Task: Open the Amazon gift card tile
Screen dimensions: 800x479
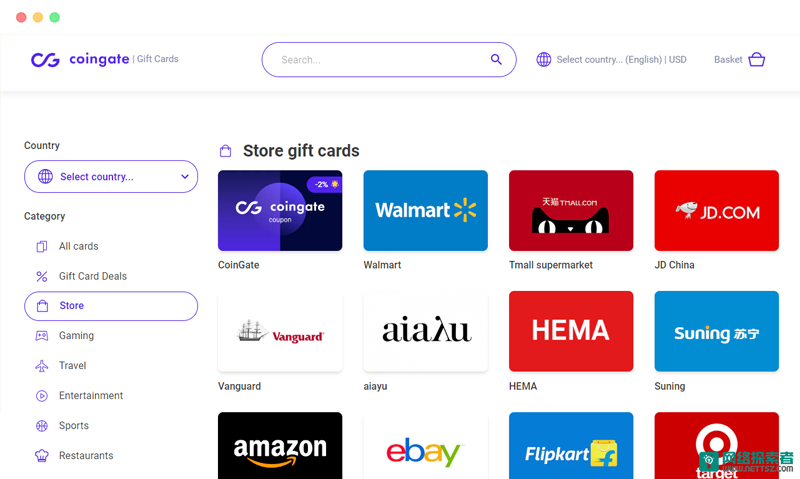Action: [280, 445]
